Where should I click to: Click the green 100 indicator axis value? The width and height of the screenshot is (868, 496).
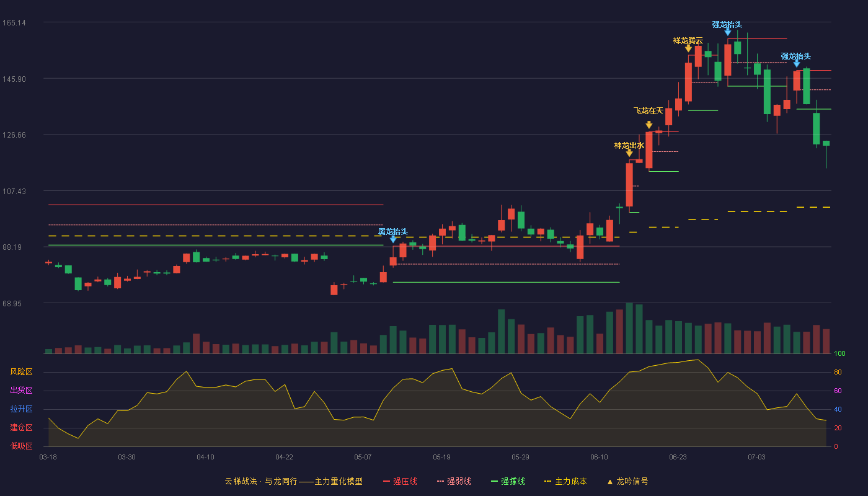[839, 354]
